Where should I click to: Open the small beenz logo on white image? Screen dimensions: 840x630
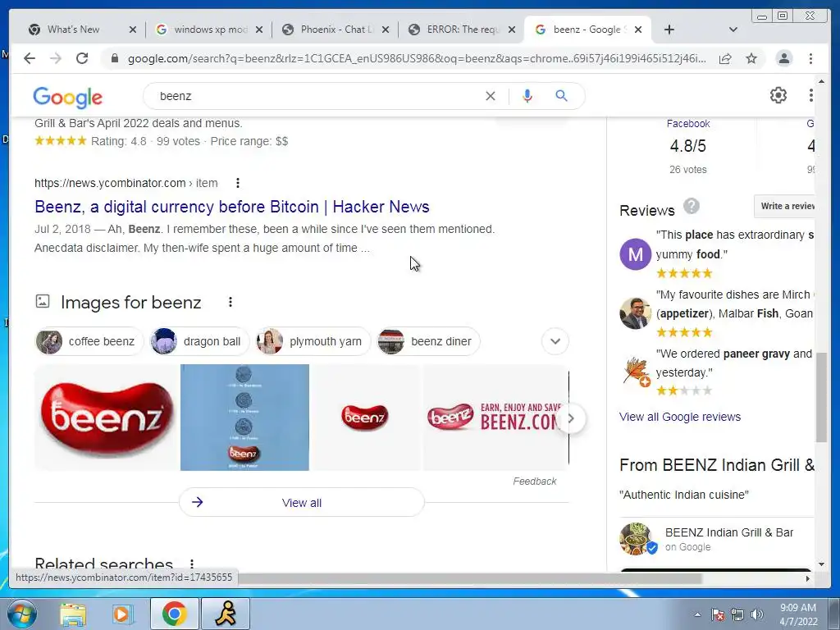pyautogui.click(x=365, y=418)
